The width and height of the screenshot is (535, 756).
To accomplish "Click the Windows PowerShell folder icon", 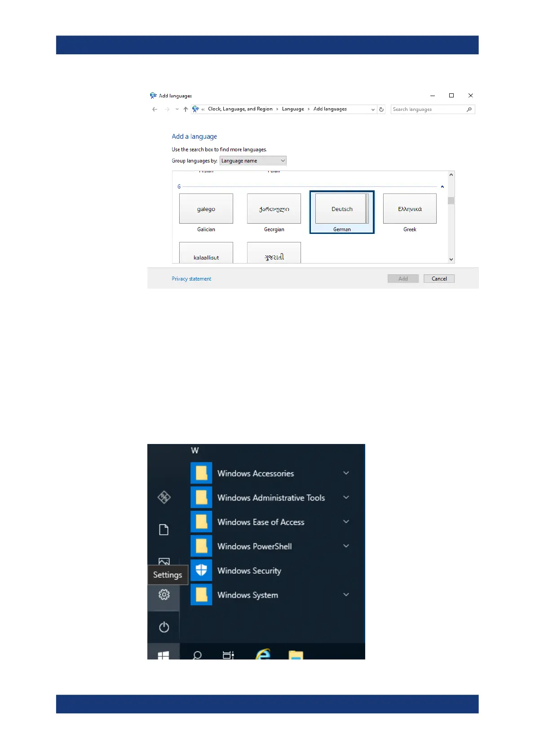I will (201, 546).
